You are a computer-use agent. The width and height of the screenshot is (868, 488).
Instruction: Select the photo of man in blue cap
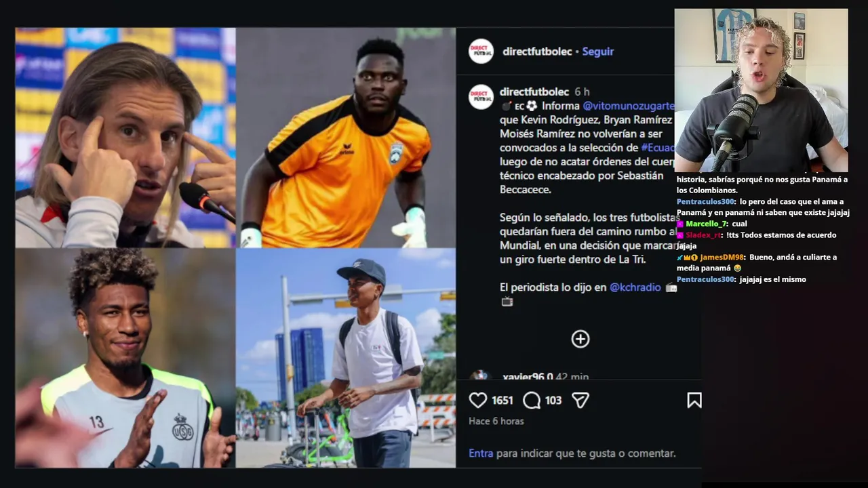pyautogui.click(x=346, y=358)
